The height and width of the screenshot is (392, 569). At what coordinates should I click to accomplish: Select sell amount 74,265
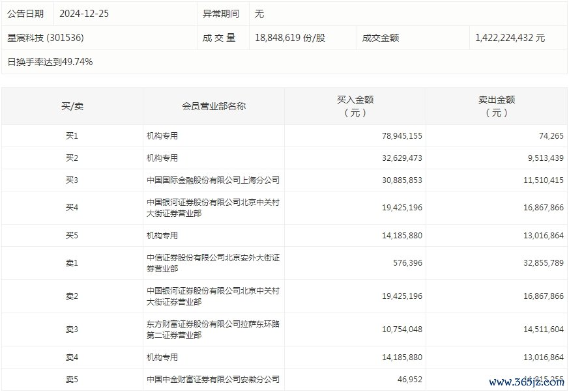click(551, 136)
